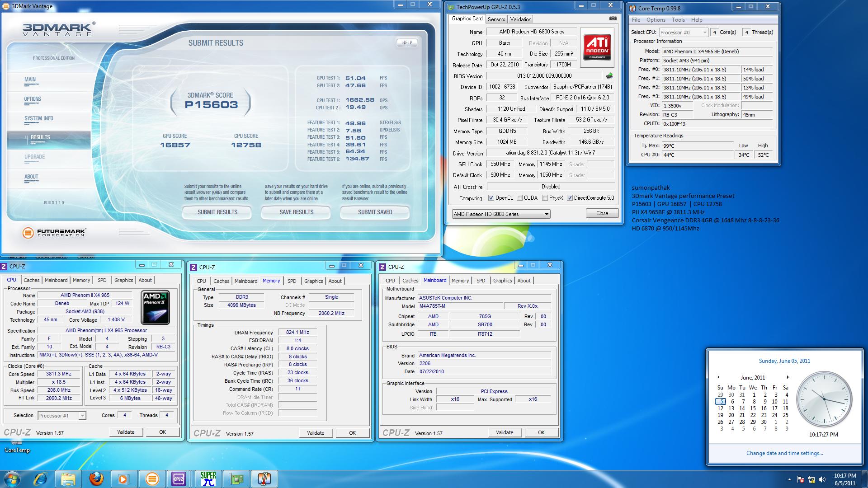Open Internet Explorer from the taskbar

[40, 479]
